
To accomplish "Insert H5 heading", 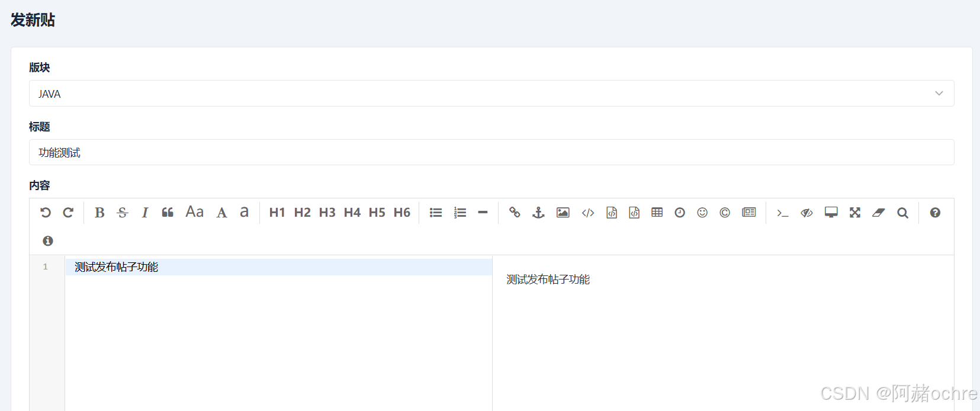I will tap(377, 213).
